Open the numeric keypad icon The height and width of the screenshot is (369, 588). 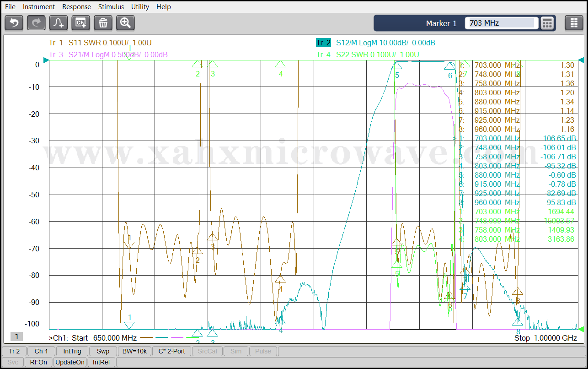547,23
